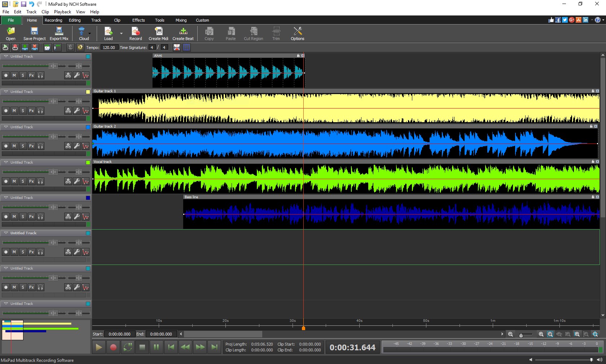The width and height of the screenshot is (606, 364).
Task: Click the headphones monitoring icon on first track
Action: click(x=40, y=76)
